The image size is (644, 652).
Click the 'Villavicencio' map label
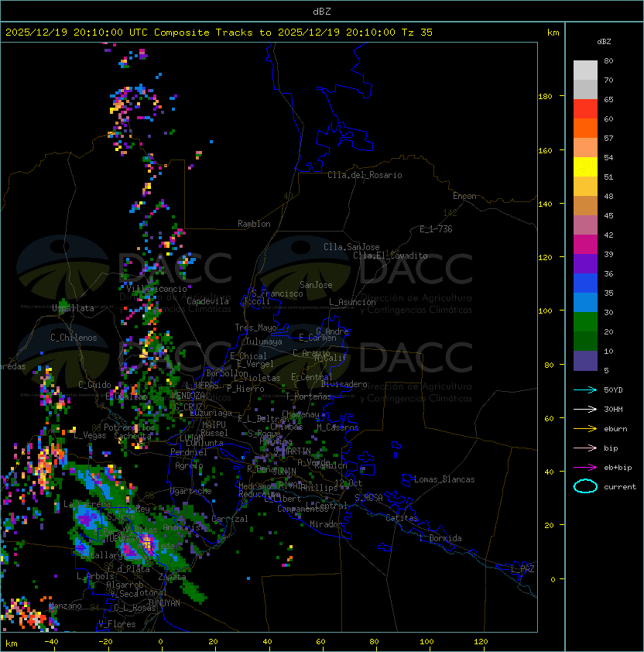point(156,289)
